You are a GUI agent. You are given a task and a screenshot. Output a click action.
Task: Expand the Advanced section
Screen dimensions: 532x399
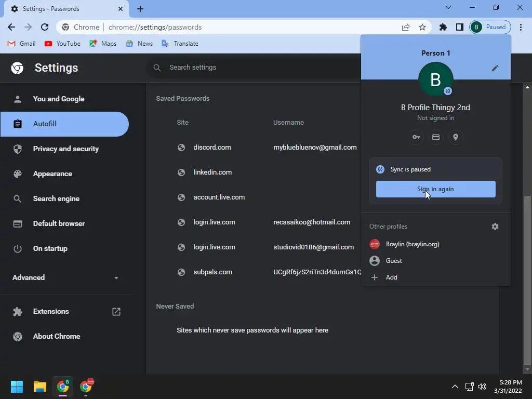tap(65, 277)
